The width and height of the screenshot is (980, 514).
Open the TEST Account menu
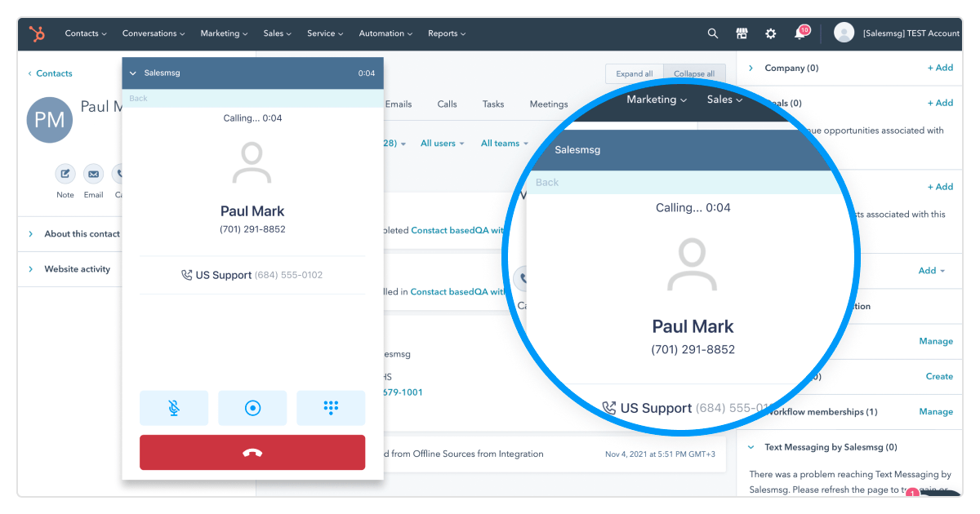click(911, 33)
